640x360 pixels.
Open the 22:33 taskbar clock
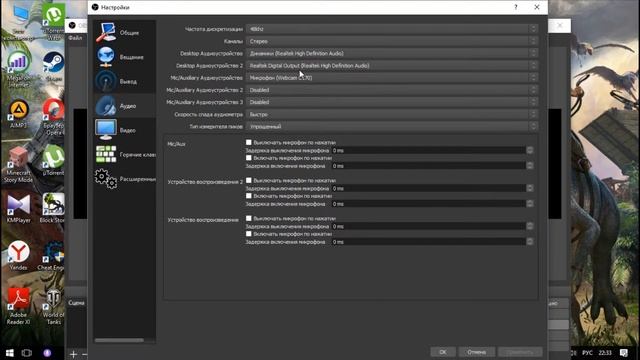[x=605, y=353]
